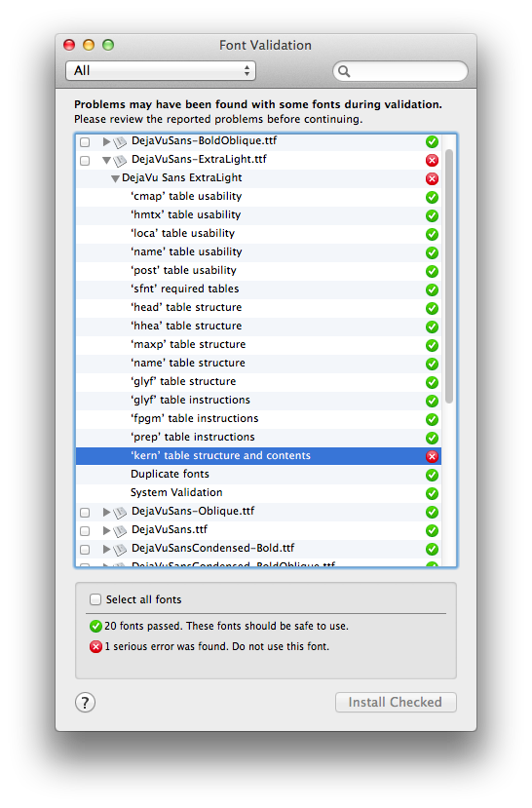Screen dimensions: 532x808
Task: Collapse the DejaVuSans-ExtraLight.ttf disclosure triangle
Action: 106,160
